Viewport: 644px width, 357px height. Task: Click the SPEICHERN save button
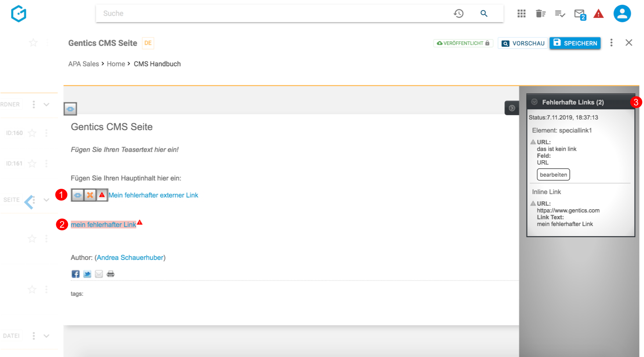coord(575,43)
